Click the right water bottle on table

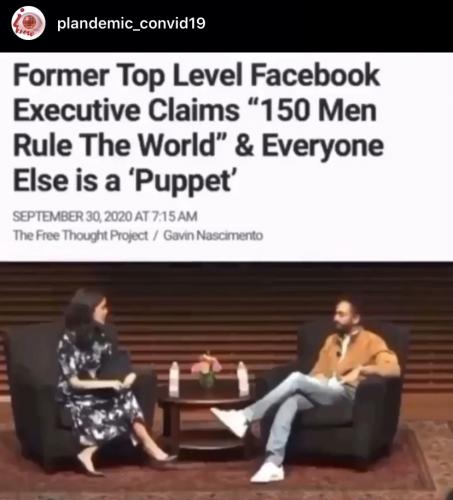pos(243,379)
